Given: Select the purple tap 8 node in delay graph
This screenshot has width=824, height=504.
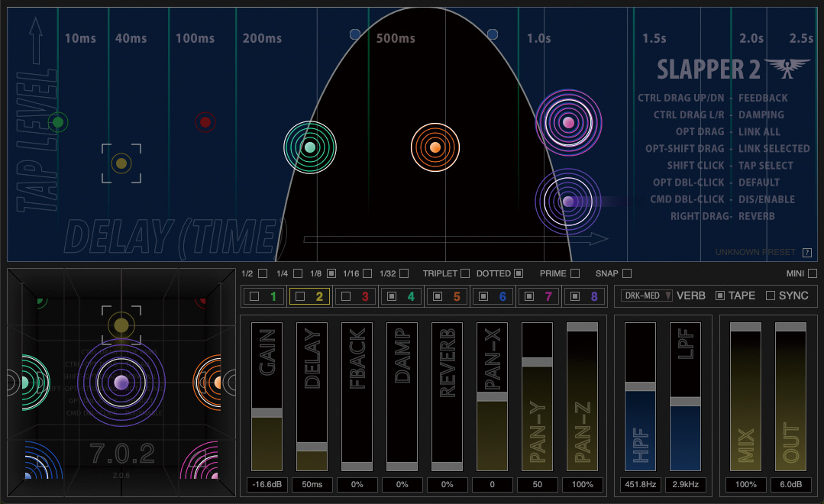Looking at the screenshot, I should tap(568, 202).
